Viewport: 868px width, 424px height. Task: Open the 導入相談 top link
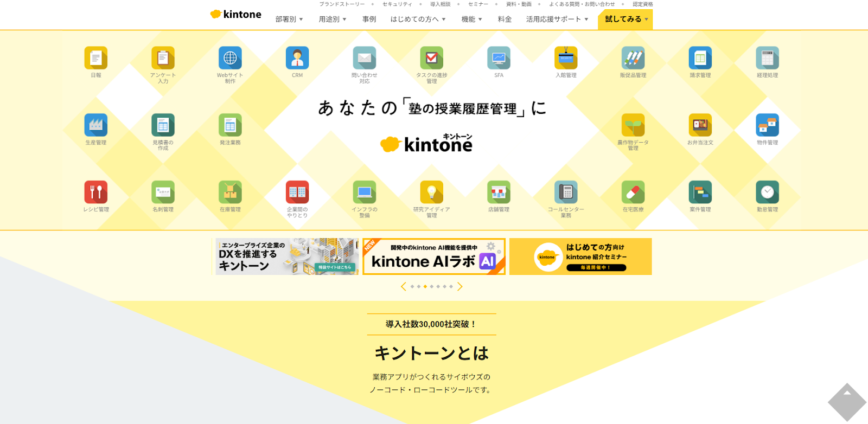tap(441, 4)
